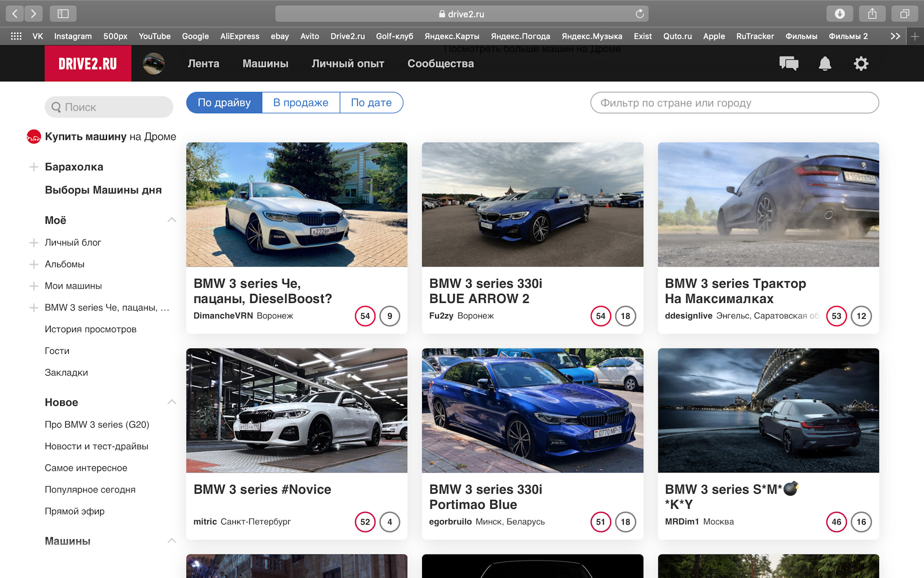Show more bookmarks chevron

click(x=895, y=36)
